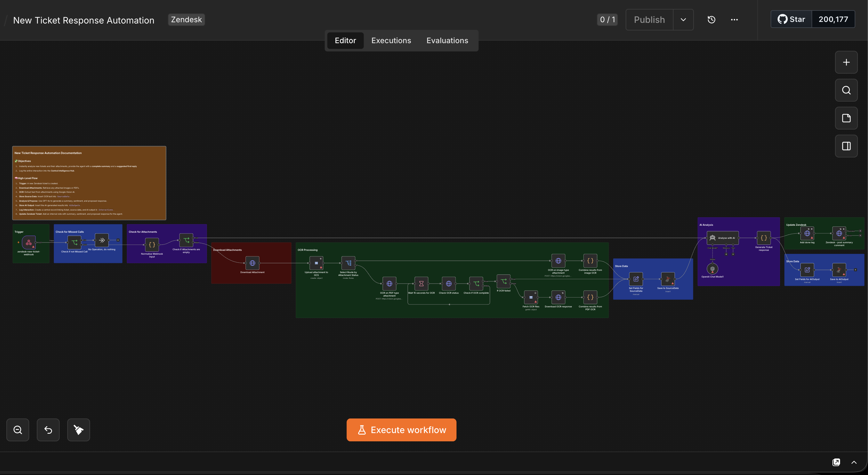Click the 0 / 1 counter badge
The height and width of the screenshot is (475, 868).
[608, 20]
